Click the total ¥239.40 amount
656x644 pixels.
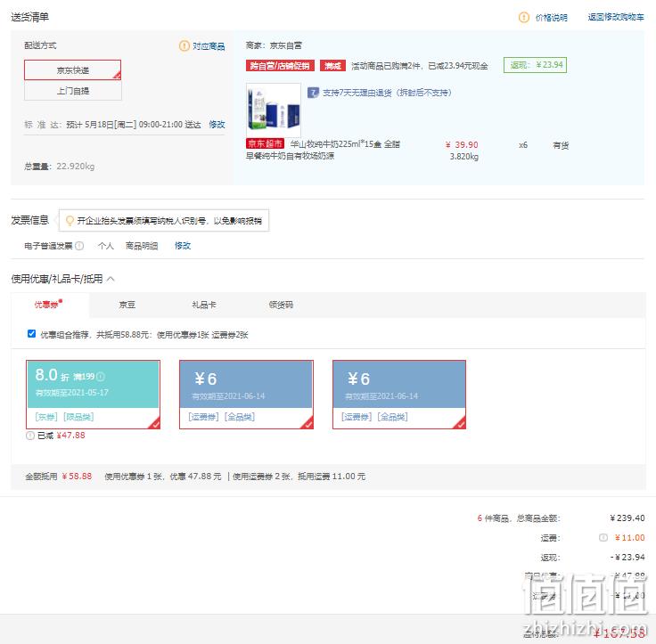tap(627, 518)
